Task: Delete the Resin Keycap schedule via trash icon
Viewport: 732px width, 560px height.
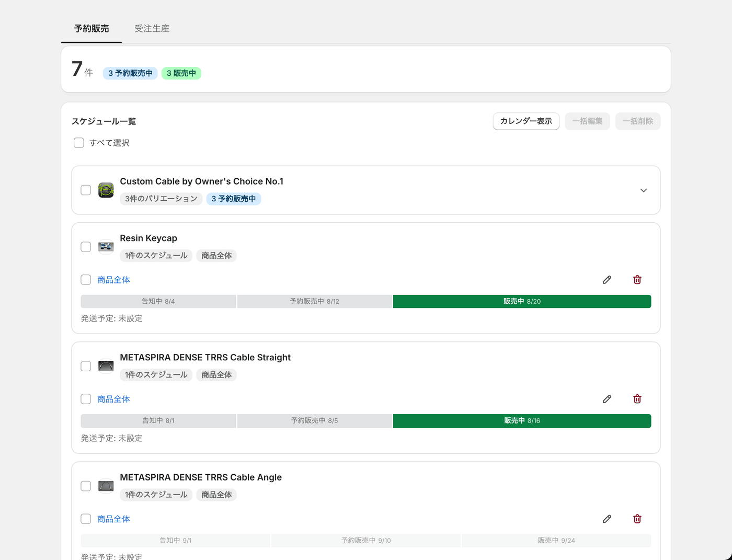Action: tap(637, 280)
